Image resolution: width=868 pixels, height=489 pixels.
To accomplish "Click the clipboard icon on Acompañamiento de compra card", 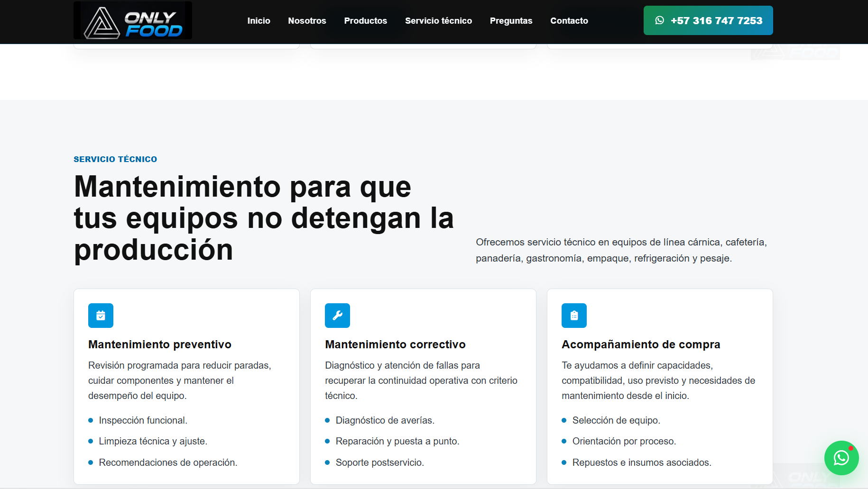I will [x=574, y=316].
